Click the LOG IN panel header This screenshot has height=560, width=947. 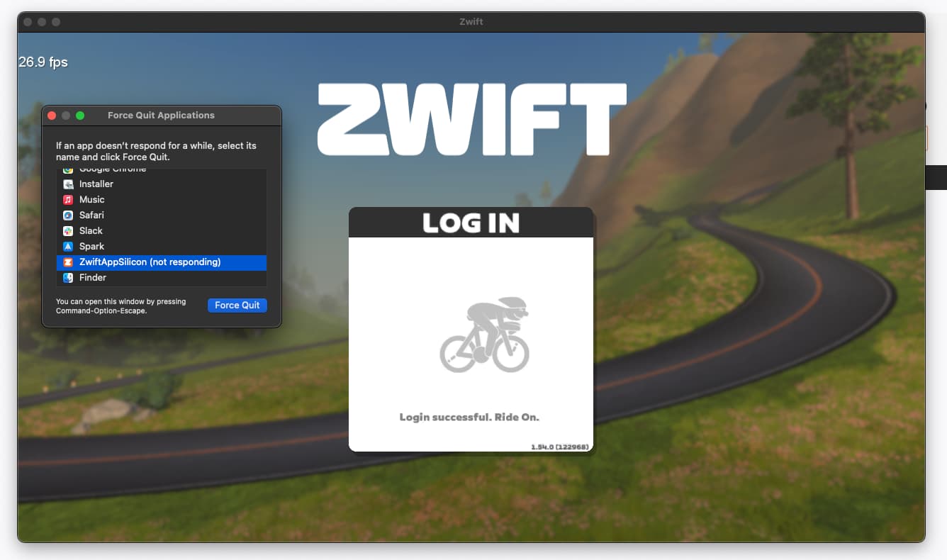[x=471, y=223]
